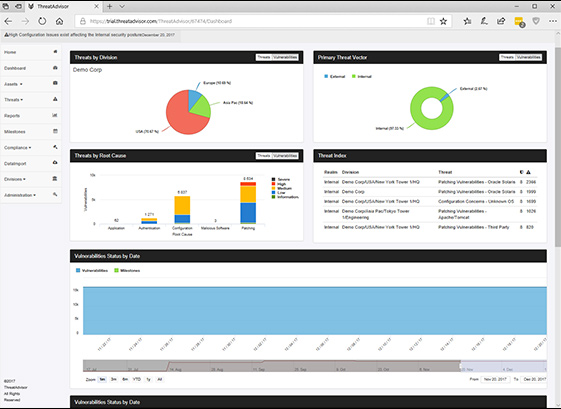Click the Configuration stacked bar
This screenshot has height=409, width=561.
tap(182, 210)
